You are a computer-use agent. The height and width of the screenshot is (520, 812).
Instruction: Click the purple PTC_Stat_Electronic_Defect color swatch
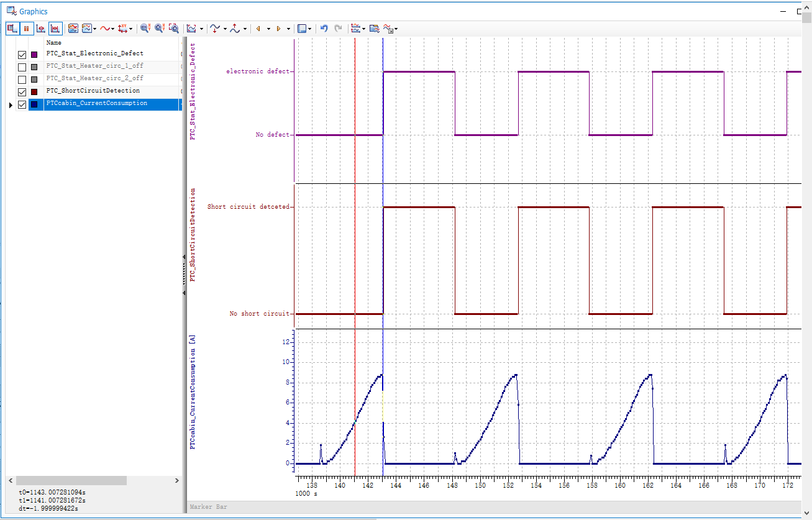34,55
